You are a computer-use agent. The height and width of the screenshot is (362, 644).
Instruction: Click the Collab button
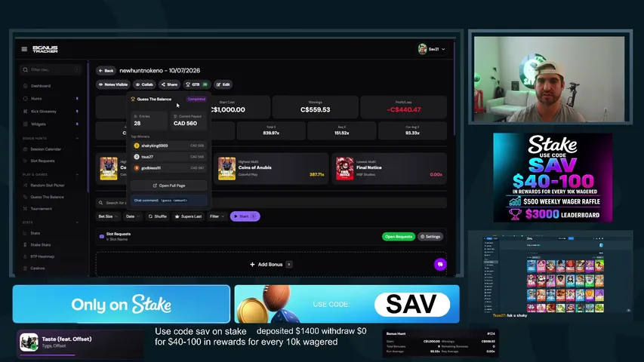(144, 84)
